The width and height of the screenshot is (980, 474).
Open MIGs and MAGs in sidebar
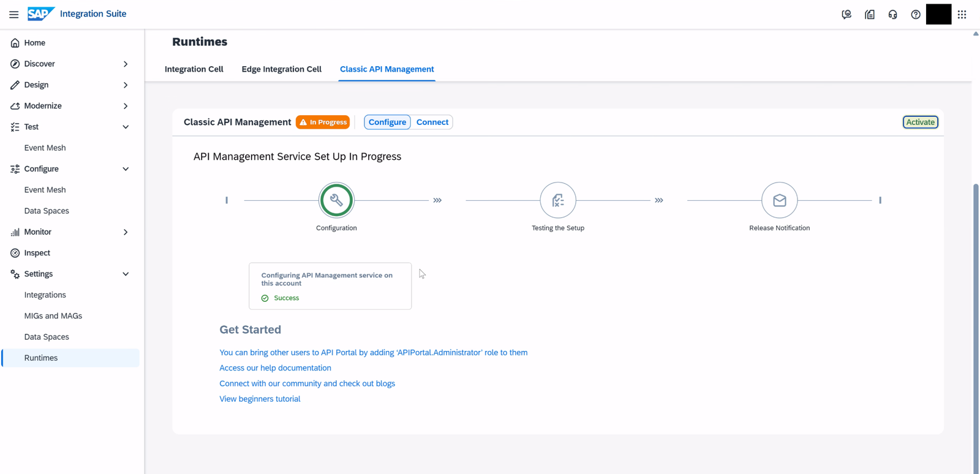(53, 316)
